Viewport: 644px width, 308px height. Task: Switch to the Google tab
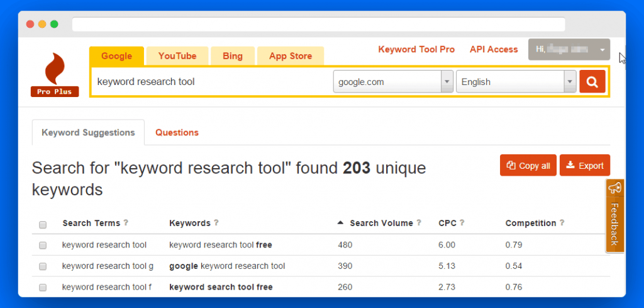click(116, 56)
